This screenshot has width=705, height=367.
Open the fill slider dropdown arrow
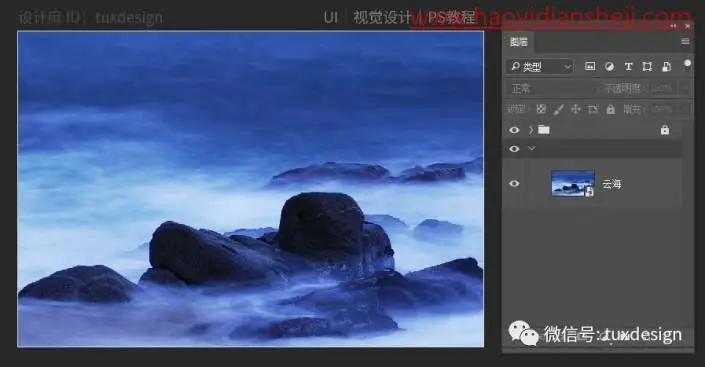pos(685,109)
